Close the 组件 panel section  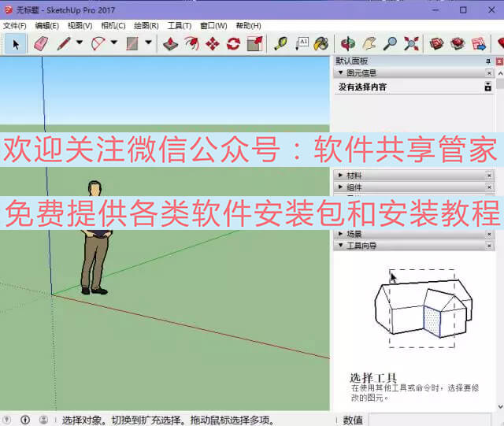[489, 187]
